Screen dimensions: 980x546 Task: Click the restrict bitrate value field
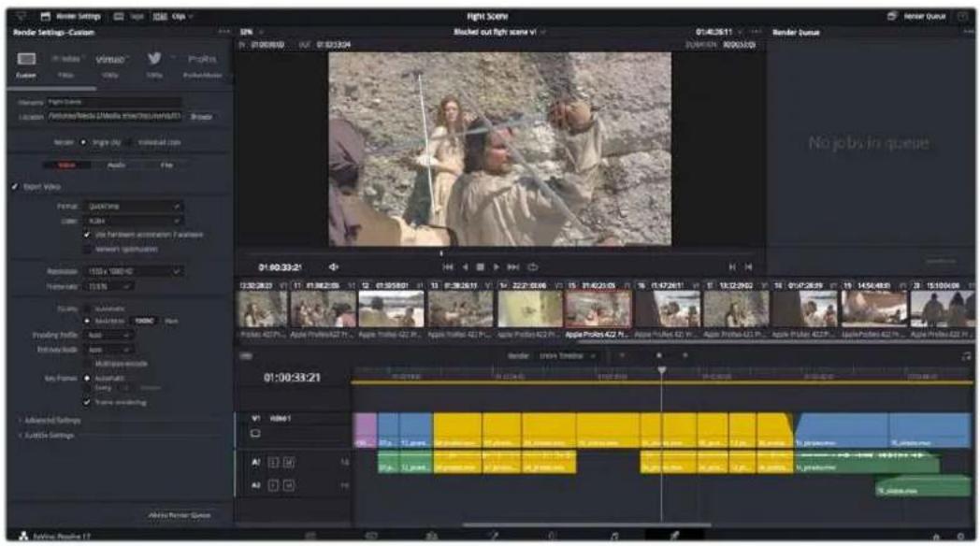144,321
